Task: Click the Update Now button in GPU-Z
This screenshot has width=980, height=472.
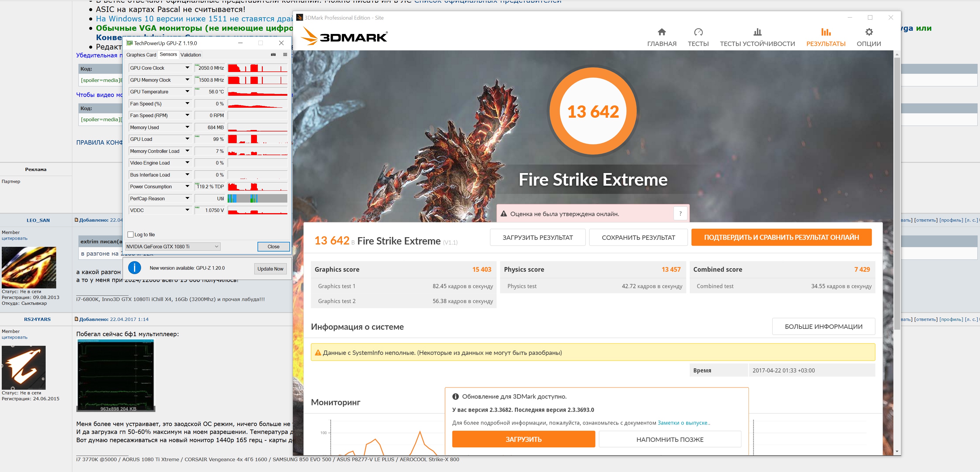Action: (x=270, y=269)
